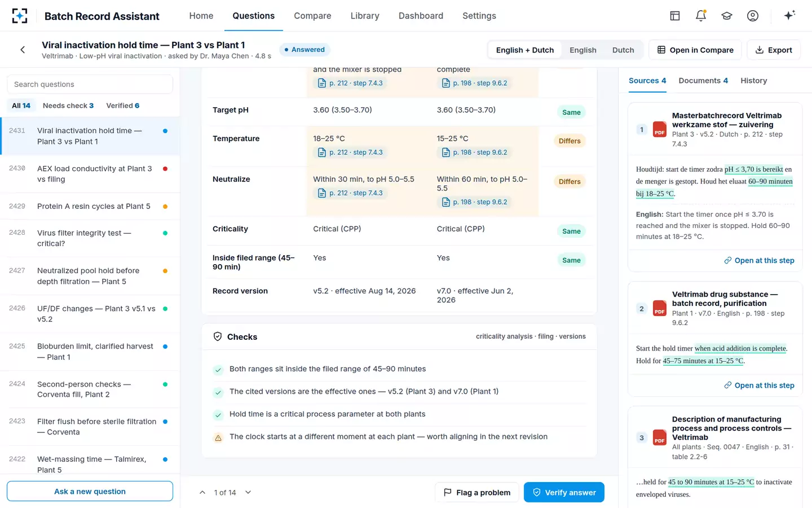Open the Dashboard menu

[x=421, y=16]
